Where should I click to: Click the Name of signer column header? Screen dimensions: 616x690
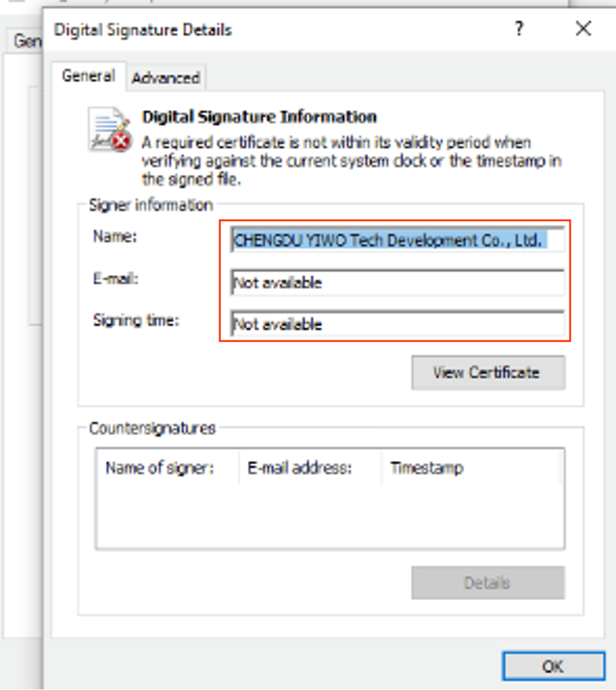point(167,468)
